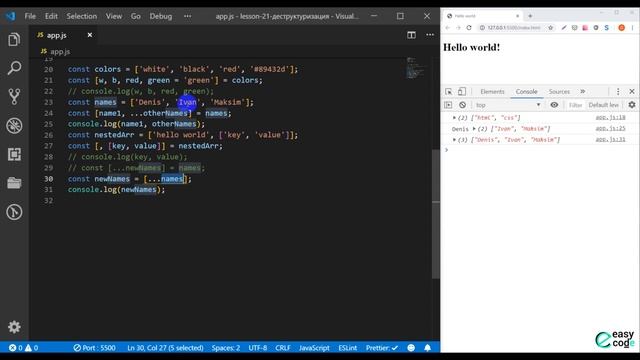This screenshot has height=360, width=640.
Task: Reload the Hello world browser page
Action: coord(469,28)
